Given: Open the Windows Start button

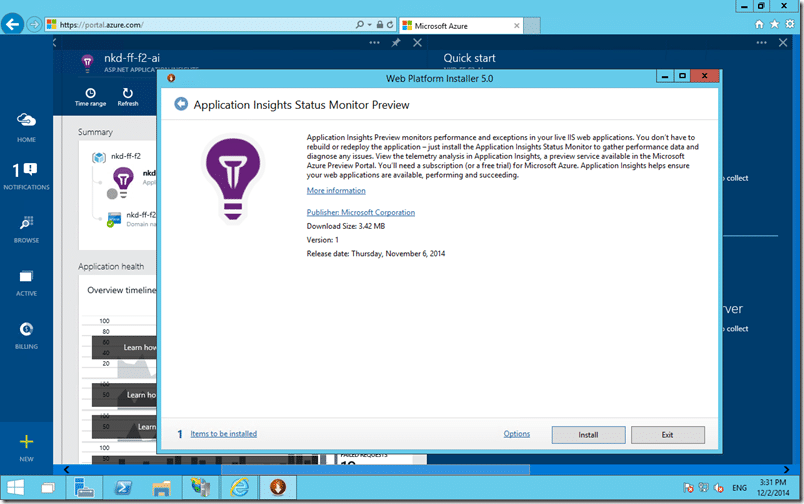Looking at the screenshot, I should click(15, 488).
